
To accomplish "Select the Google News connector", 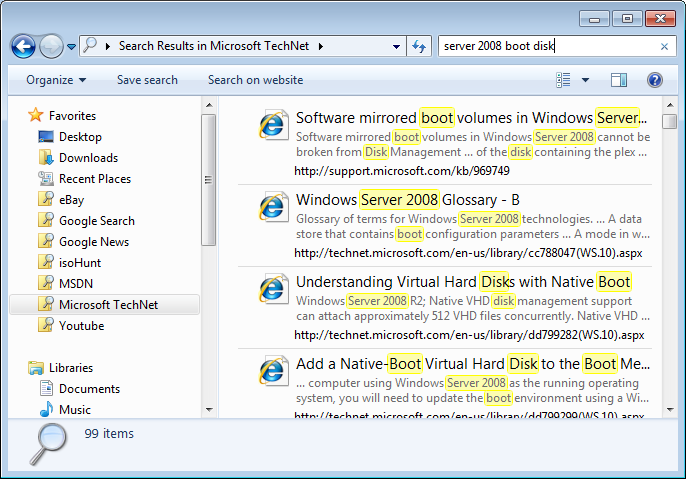I will [x=94, y=242].
